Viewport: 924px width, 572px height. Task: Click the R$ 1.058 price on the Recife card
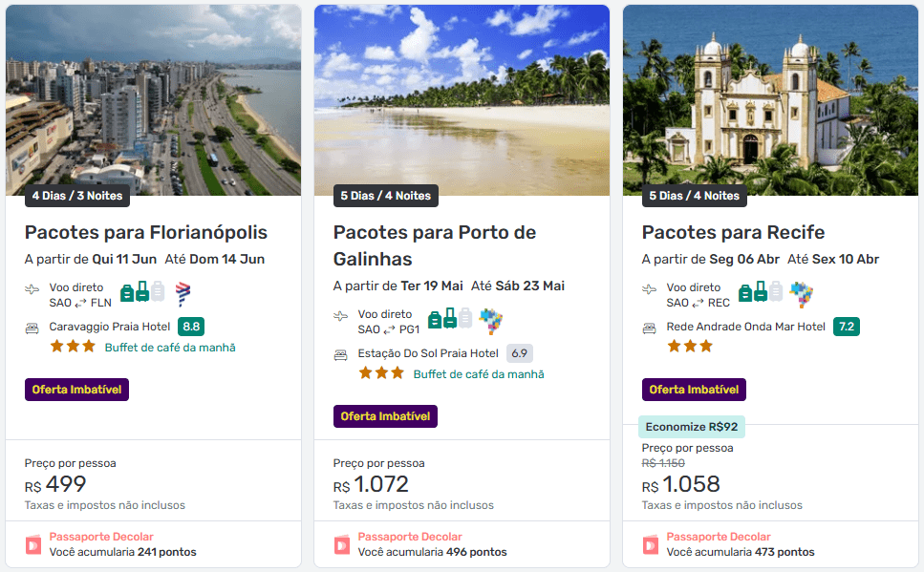681,484
